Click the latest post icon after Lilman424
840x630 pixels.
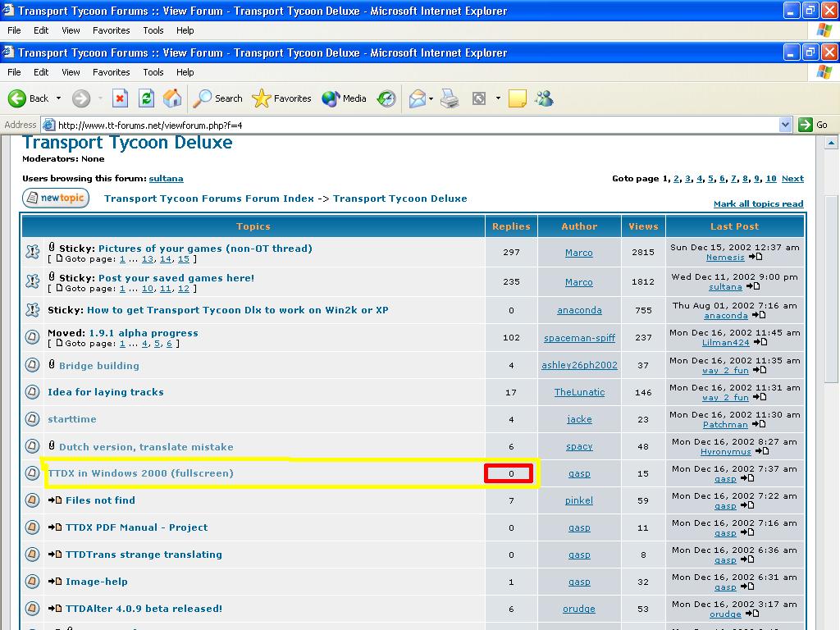[x=760, y=342]
